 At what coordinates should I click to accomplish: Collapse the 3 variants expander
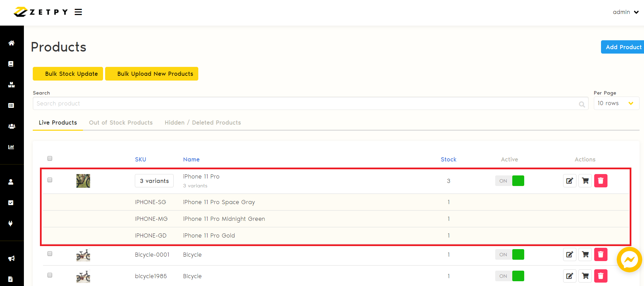[154, 181]
